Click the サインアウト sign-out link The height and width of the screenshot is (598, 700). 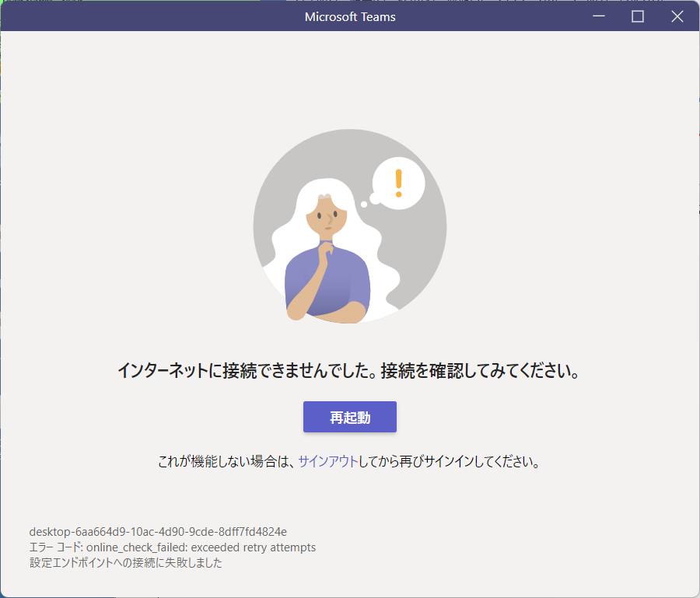[x=327, y=461]
